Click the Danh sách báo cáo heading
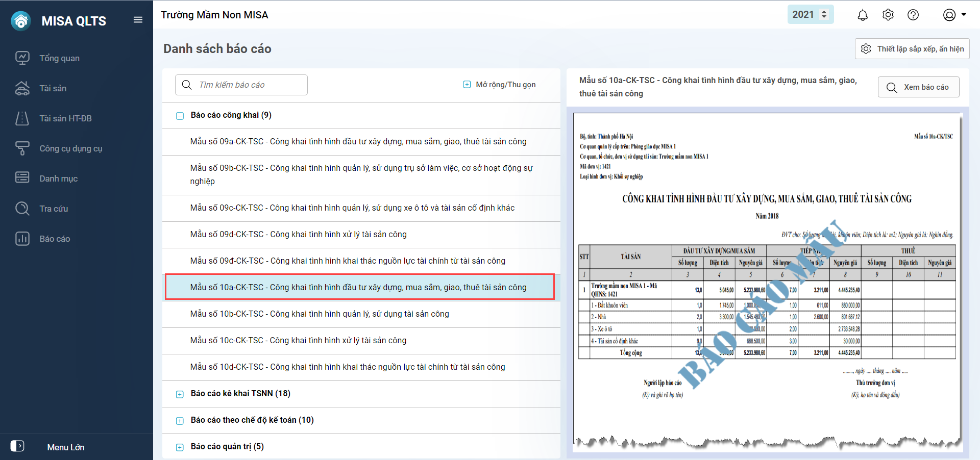The image size is (980, 460). click(x=217, y=49)
